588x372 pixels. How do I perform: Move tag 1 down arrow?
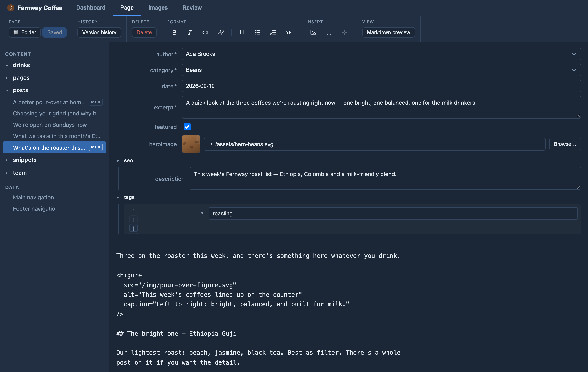point(134,228)
